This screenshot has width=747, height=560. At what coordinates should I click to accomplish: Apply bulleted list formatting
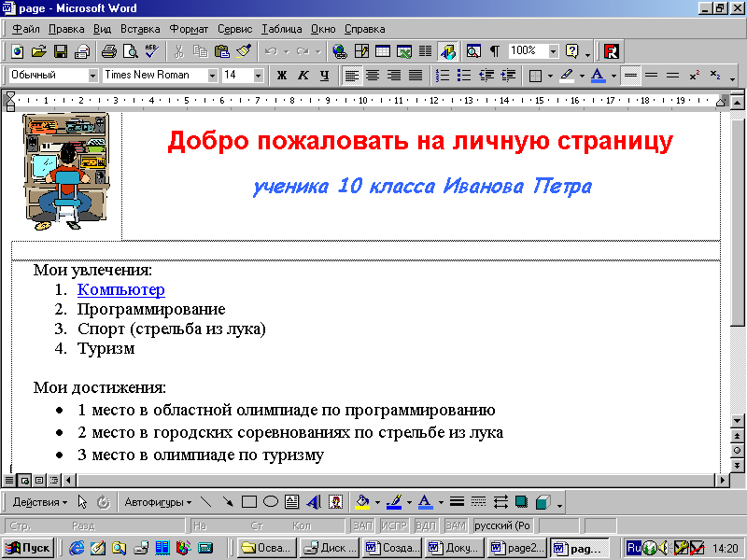464,76
